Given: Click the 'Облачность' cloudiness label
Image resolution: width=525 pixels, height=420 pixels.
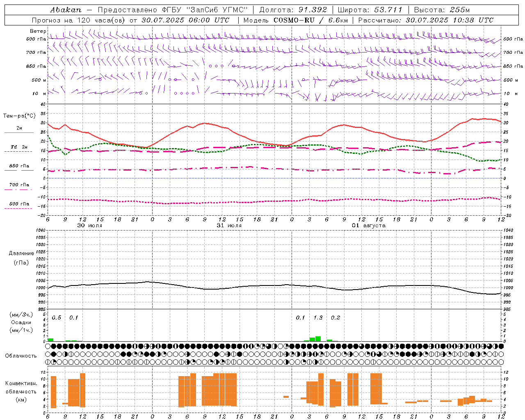Looking at the screenshot, I should click(x=21, y=356).
